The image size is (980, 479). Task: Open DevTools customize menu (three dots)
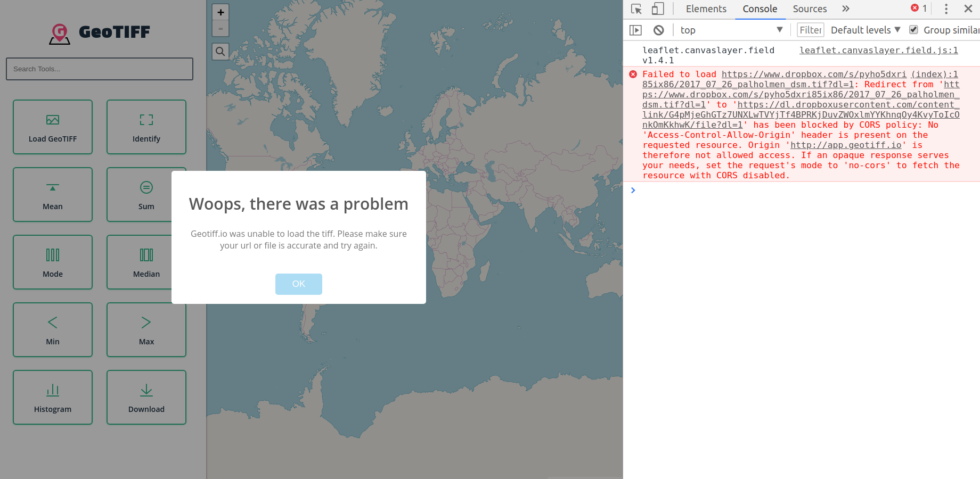tap(946, 9)
